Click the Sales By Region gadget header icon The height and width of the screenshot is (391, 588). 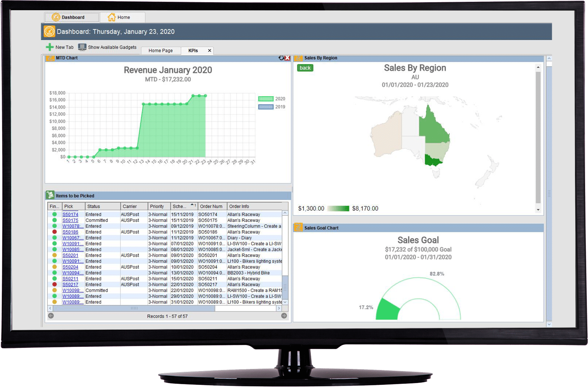click(x=299, y=58)
